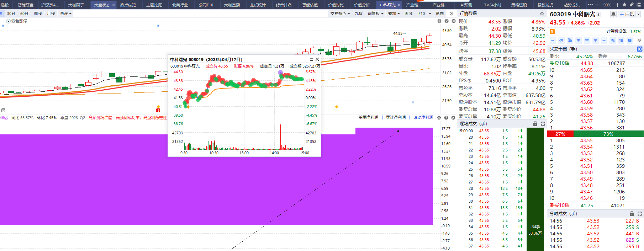Select the 60分 chart period
Screen dimensions: 644x251
[x=24, y=14]
